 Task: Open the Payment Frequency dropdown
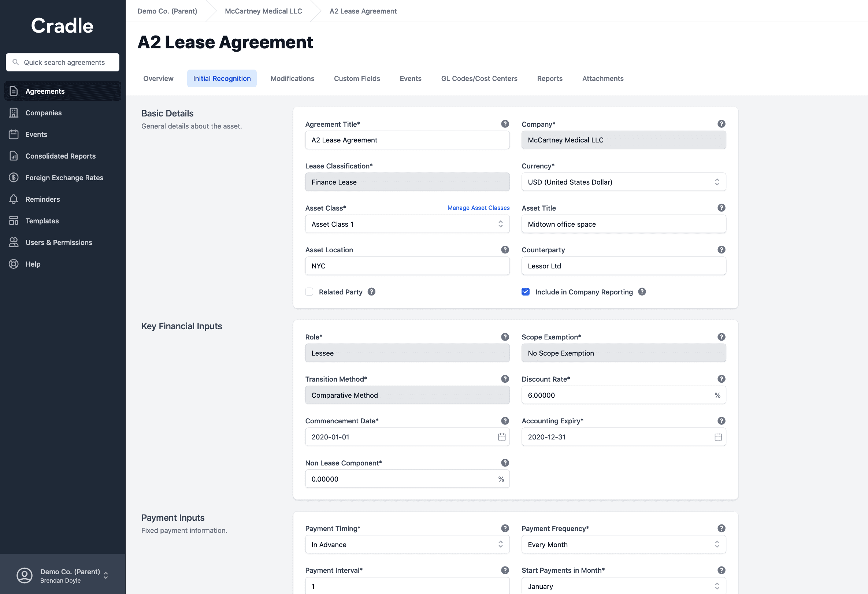click(x=623, y=545)
